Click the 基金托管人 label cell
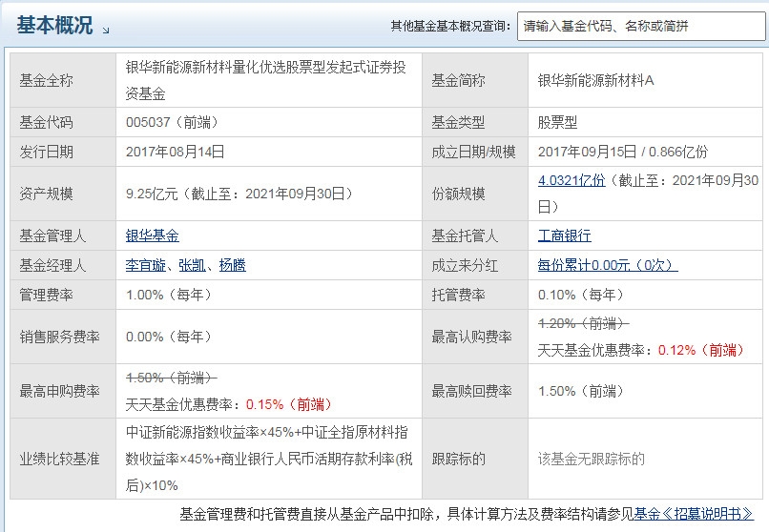 [x=475, y=235]
